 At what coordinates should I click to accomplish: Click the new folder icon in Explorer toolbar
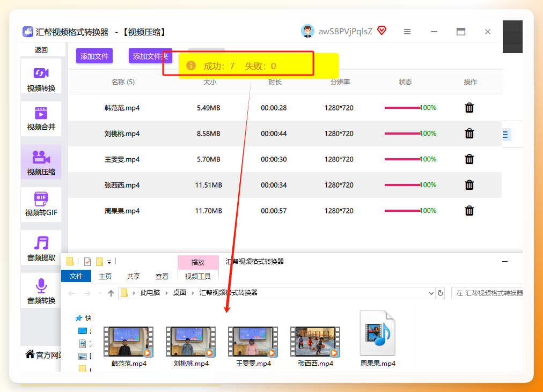(99, 262)
